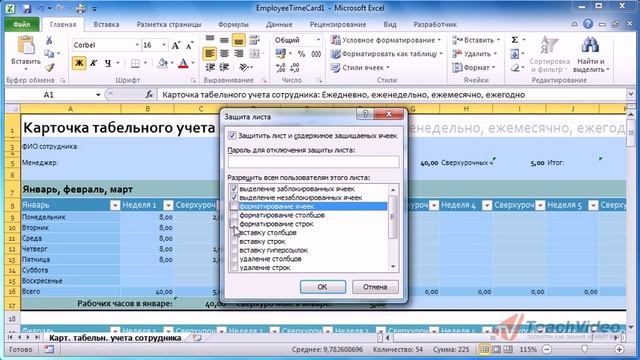Align text right in cell
This screenshot has width=640, height=360.
point(238,53)
